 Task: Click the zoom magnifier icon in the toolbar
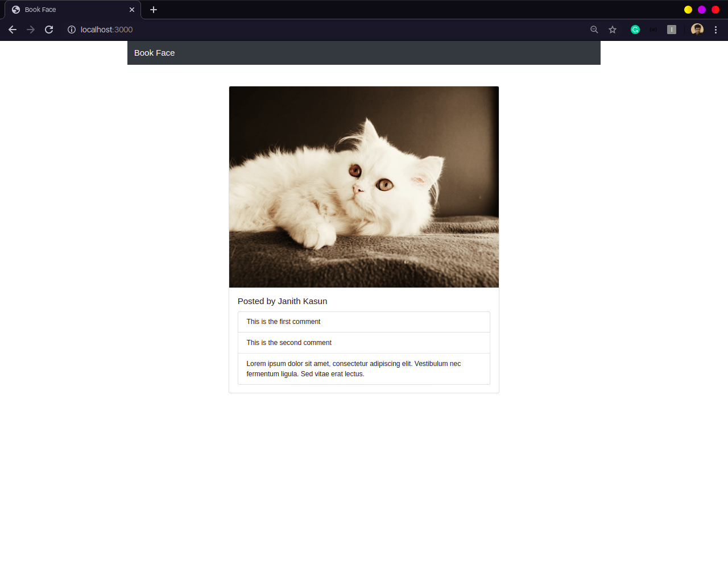point(594,30)
